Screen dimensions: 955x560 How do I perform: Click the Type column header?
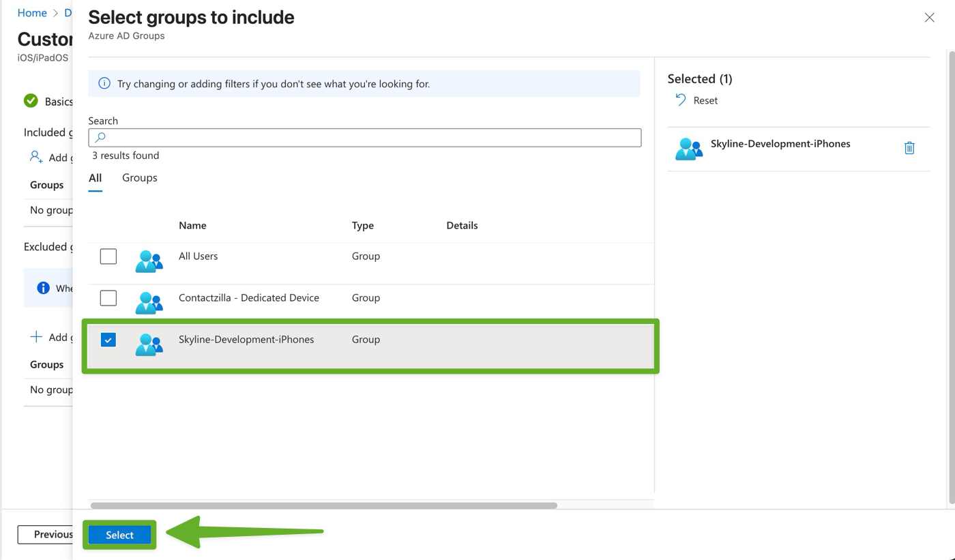coord(363,225)
